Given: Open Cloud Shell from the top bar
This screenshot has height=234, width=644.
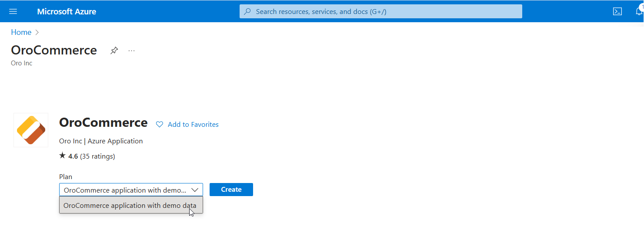Looking at the screenshot, I should click(617, 12).
